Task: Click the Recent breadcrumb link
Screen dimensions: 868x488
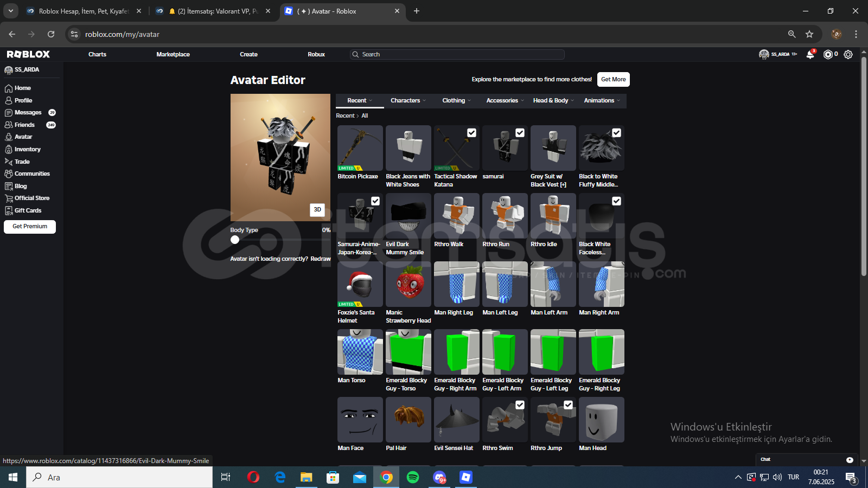Action: 345,115
